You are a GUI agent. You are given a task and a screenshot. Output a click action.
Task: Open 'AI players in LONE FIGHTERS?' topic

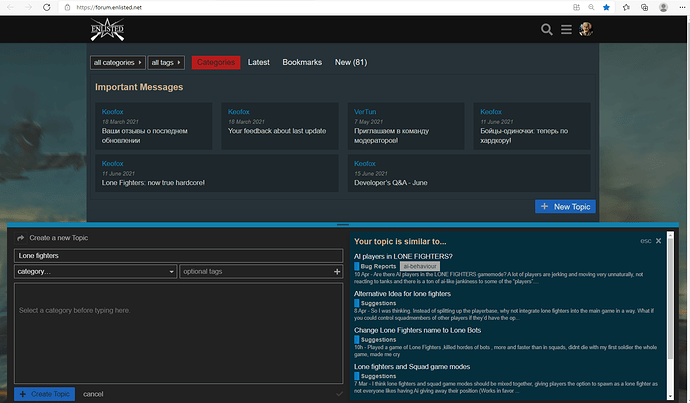coord(403,256)
